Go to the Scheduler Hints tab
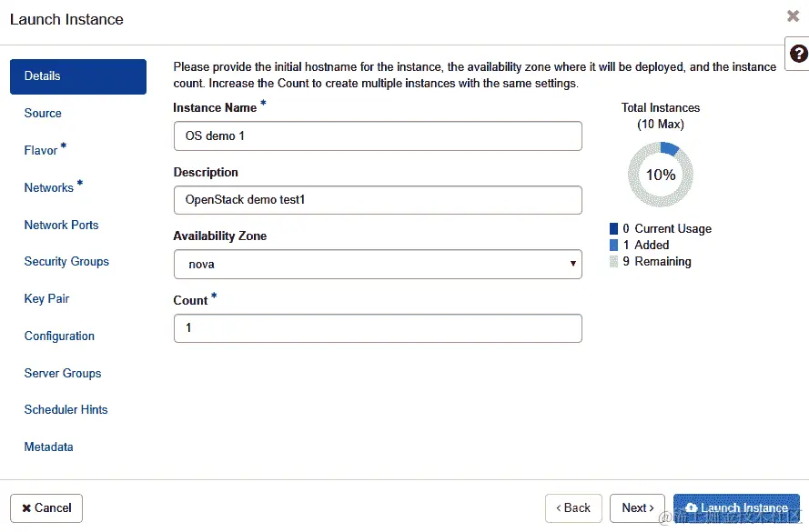The height and width of the screenshot is (532, 809). point(66,410)
